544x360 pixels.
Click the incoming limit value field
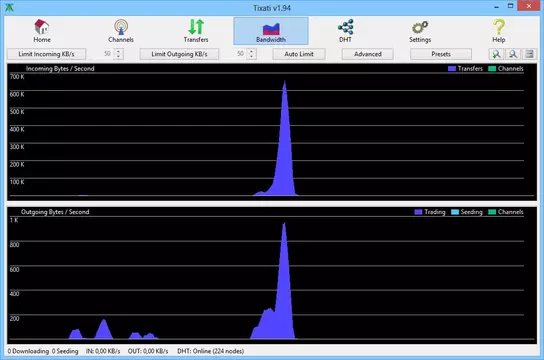[103, 54]
